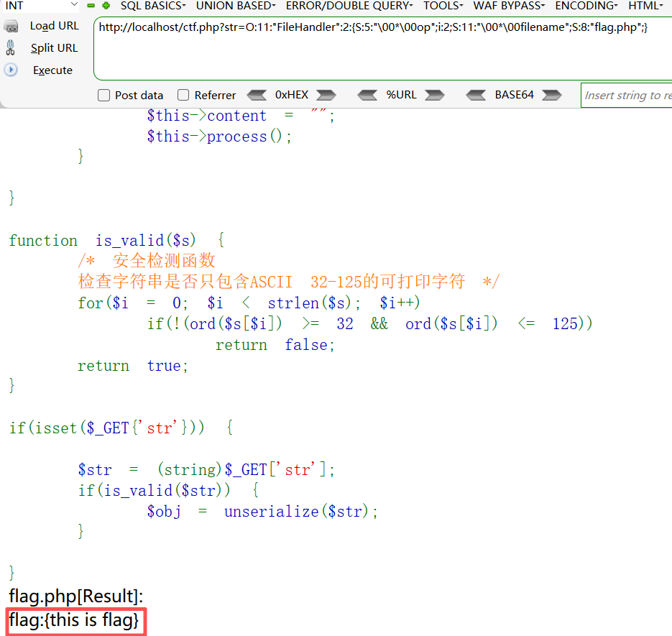The image size is (672, 636).
Task: Click the BASE64 label
Action: pyautogui.click(x=515, y=95)
